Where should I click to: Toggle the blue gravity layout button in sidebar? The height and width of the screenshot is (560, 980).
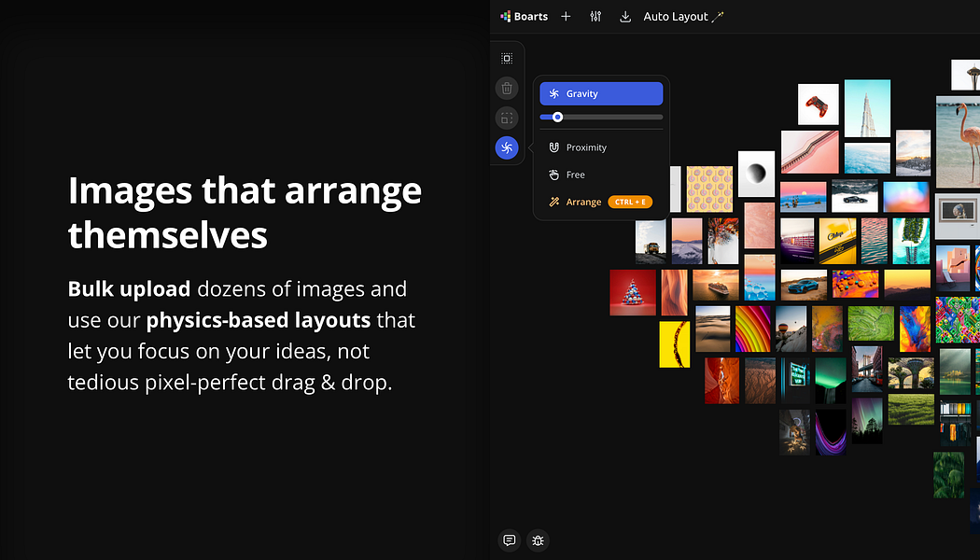point(507,147)
